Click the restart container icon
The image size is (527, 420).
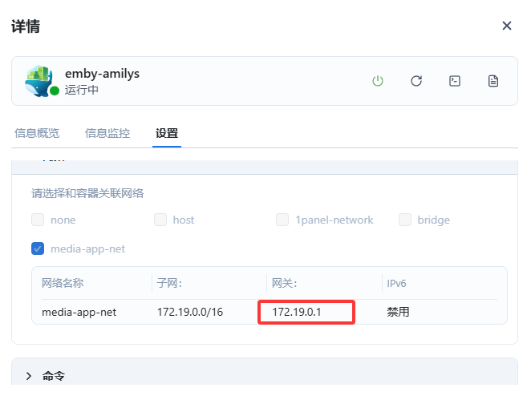coord(416,81)
